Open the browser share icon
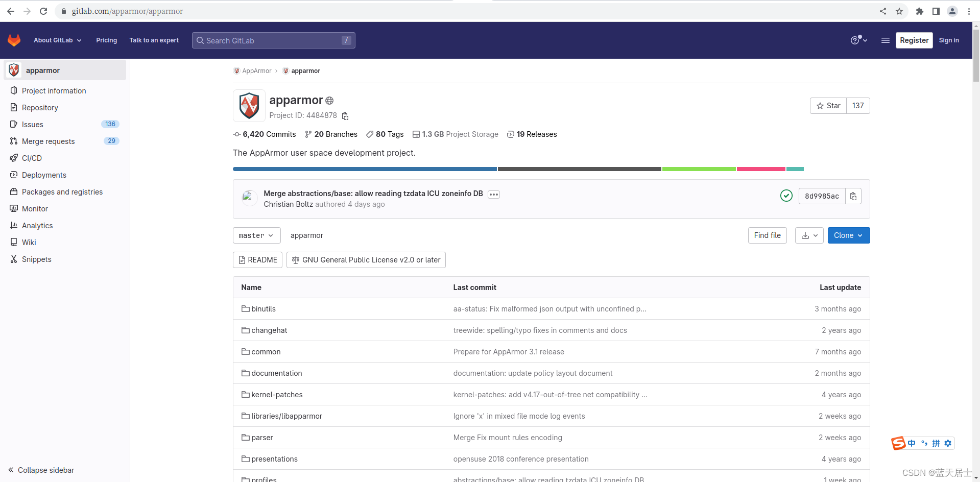Viewport: 980px width, 482px height. [x=883, y=11]
